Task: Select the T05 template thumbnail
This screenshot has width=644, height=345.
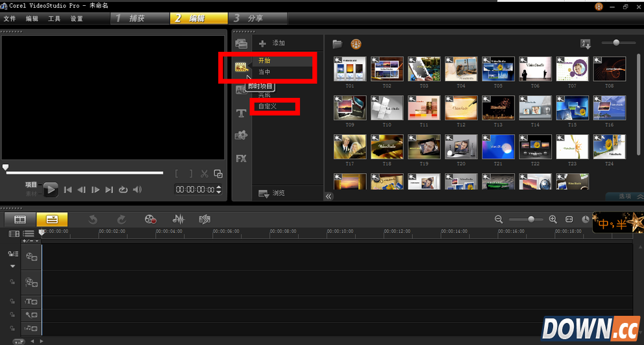Action: click(x=498, y=69)
